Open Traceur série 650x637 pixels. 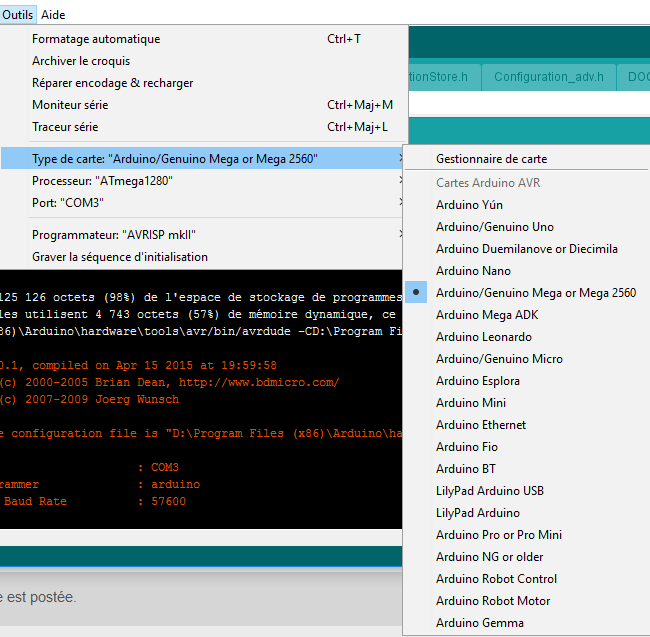point(202,127)
